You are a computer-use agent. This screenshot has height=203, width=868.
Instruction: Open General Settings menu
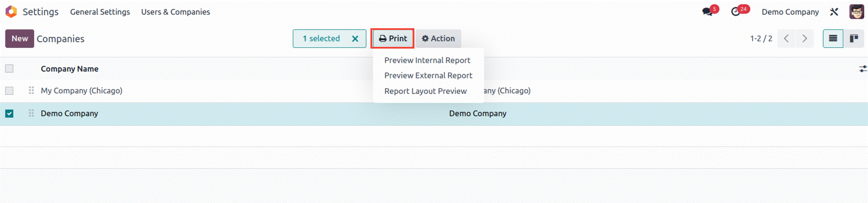(x=100, y=12)
